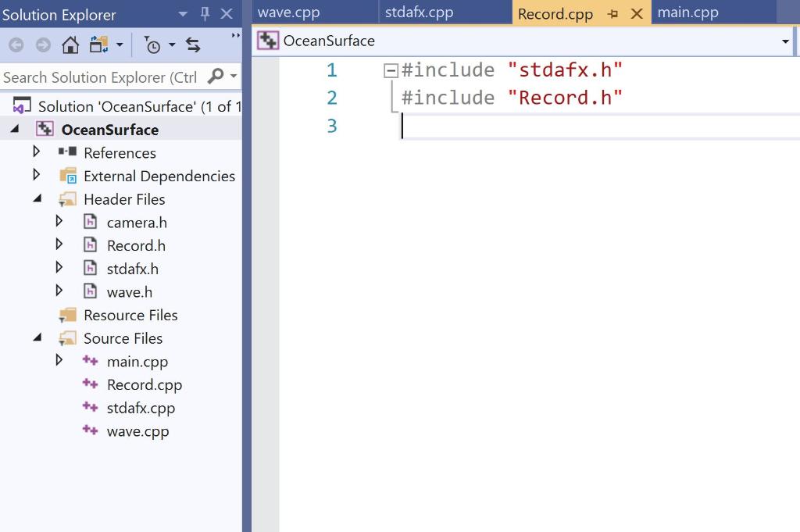The image size is (800, 532).
Task: Click the Home icon in Solution Explorer toolbar
Action: (70, 45)
